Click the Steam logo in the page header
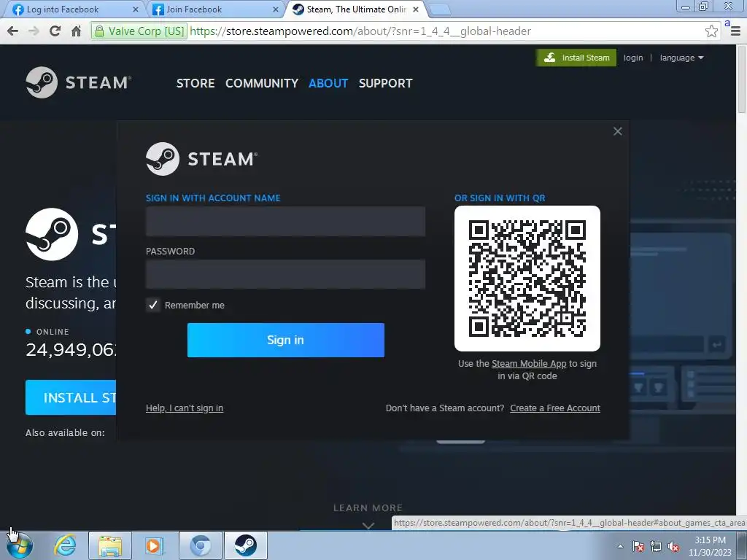The width and height of the screenshot is (747, 560). (x=79, y=82)
